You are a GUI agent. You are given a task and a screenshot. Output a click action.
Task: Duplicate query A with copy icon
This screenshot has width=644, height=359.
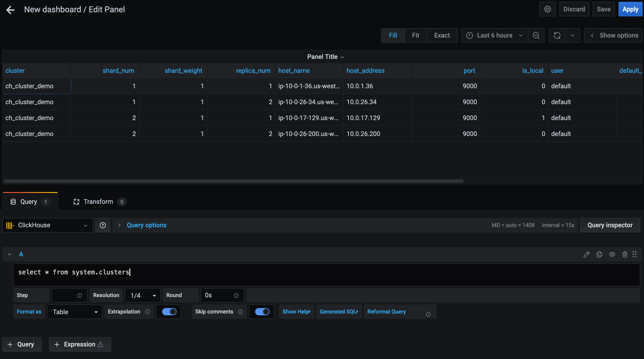pyautogui.click(x=599, y=254)
